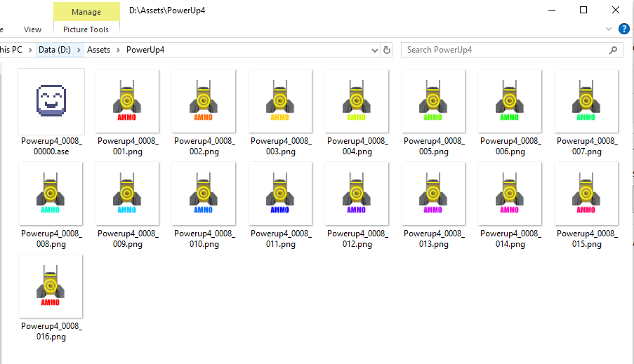
Task: Go to the Assets breadcrumb folder
Action: [99, 50]
